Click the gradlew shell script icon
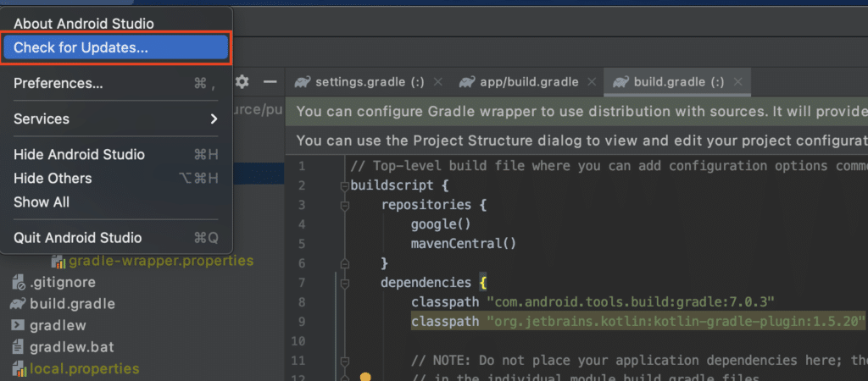The image size is (868, 381). point(18,325)
